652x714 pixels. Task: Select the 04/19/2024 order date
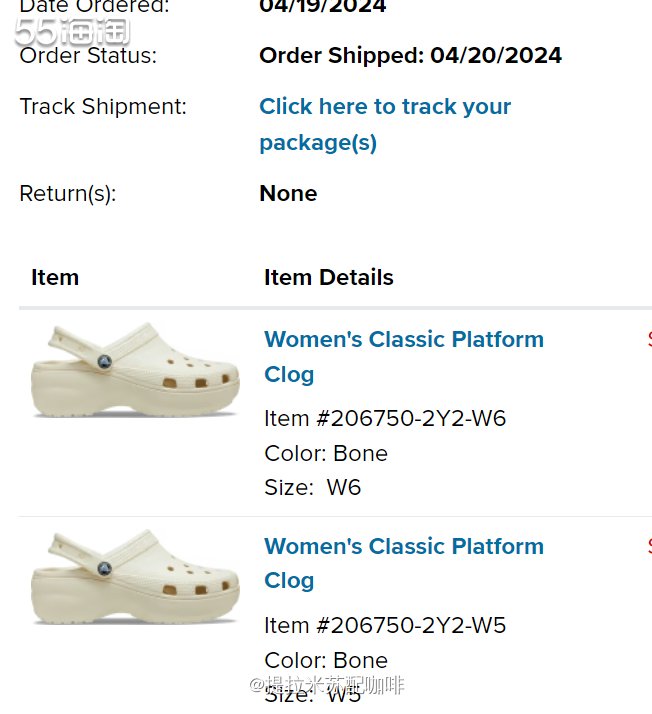click(x=322, y=6)
